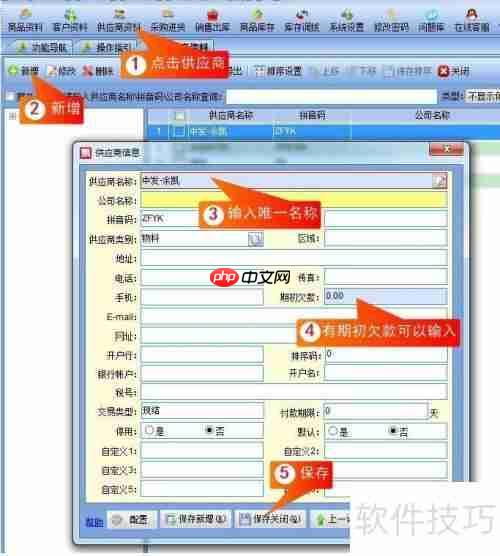Click the 修改密码 toolbar icon
The height and width of the screenshot is (556, 500).
[x=391, y=21]
